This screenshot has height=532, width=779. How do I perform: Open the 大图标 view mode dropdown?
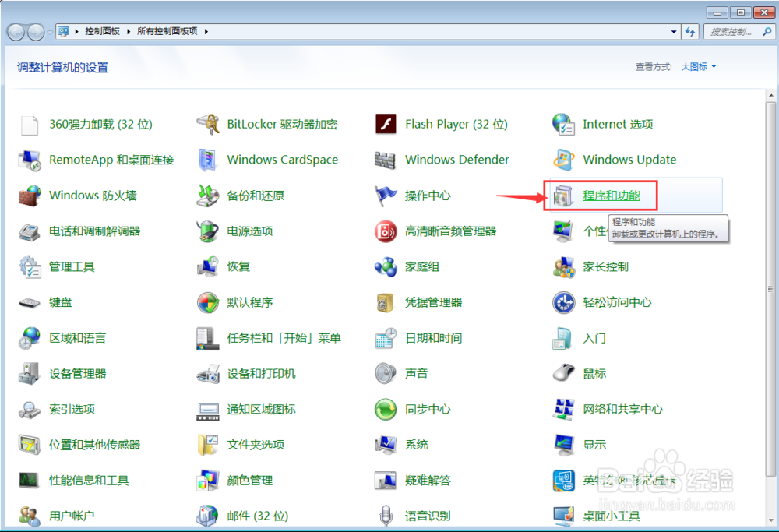coord(699,66)
